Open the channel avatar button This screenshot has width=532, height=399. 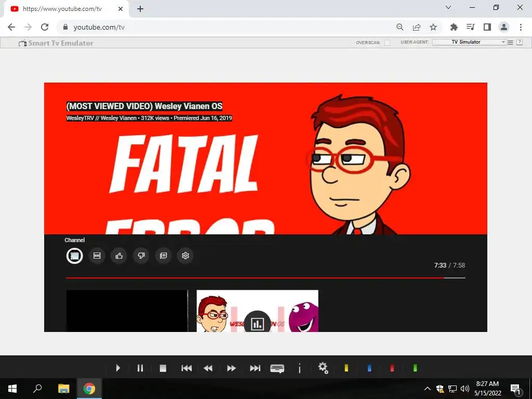pyautogui.click(x=75, y=256)
